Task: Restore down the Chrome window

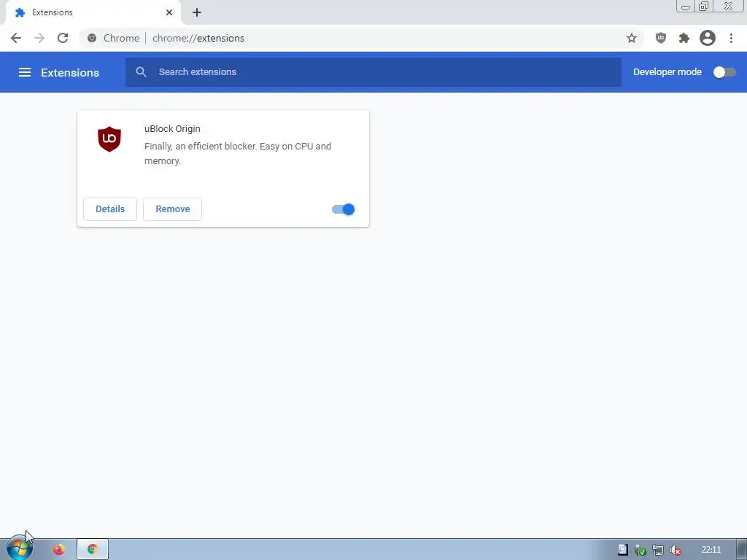Action: (x=703, y=6)
